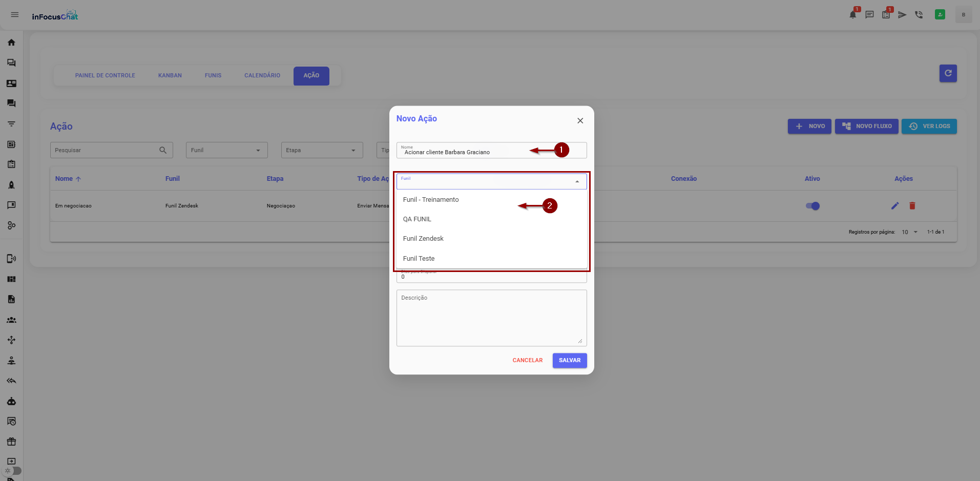Open the Etapa filter dropdown
Image resolution: width=980 pixels, height=481 pixels.
(x=322, y=150)
